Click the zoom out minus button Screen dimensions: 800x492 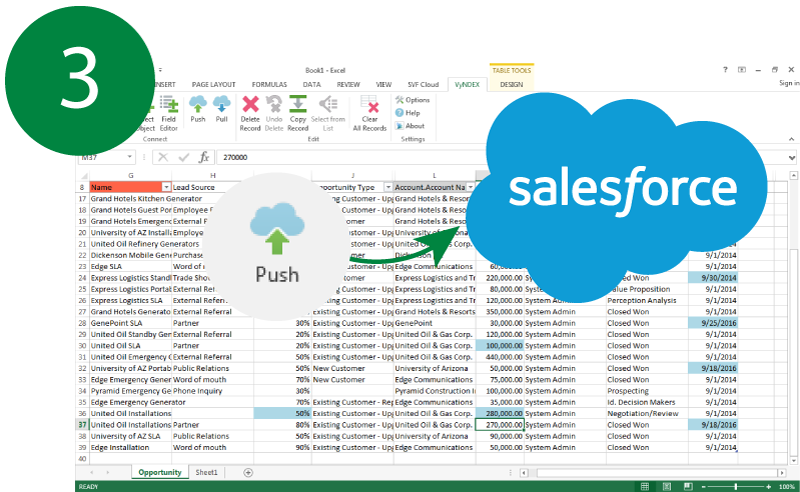point(704,487)
